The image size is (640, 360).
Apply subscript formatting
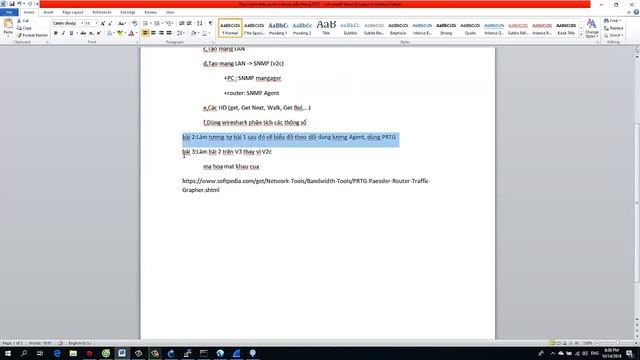click(91, 33)
